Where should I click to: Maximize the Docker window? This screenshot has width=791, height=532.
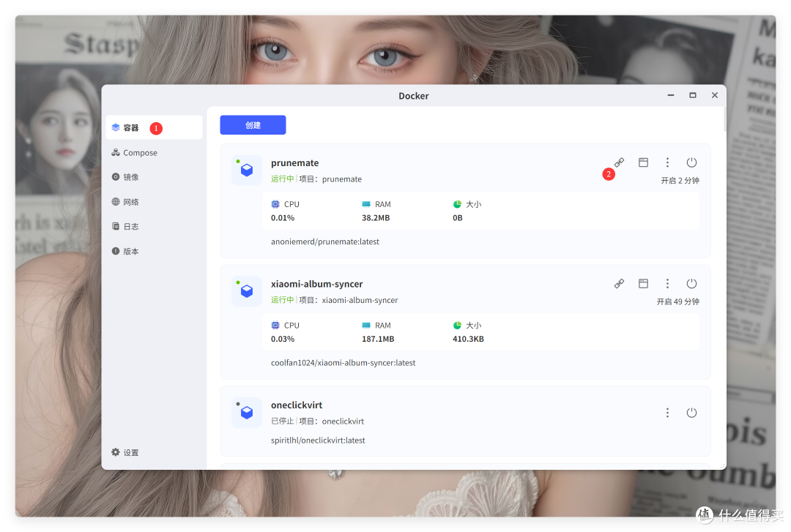pyautogui.click(x=693, y=95)
